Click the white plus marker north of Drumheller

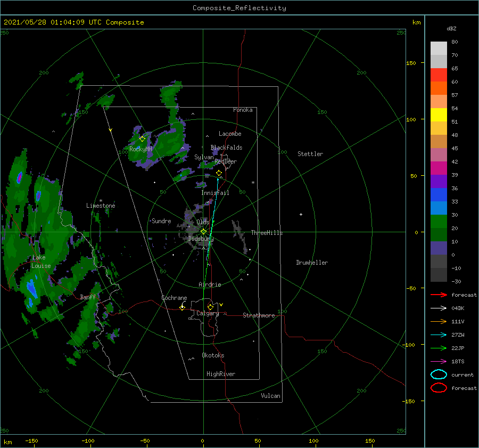[301, 214]
